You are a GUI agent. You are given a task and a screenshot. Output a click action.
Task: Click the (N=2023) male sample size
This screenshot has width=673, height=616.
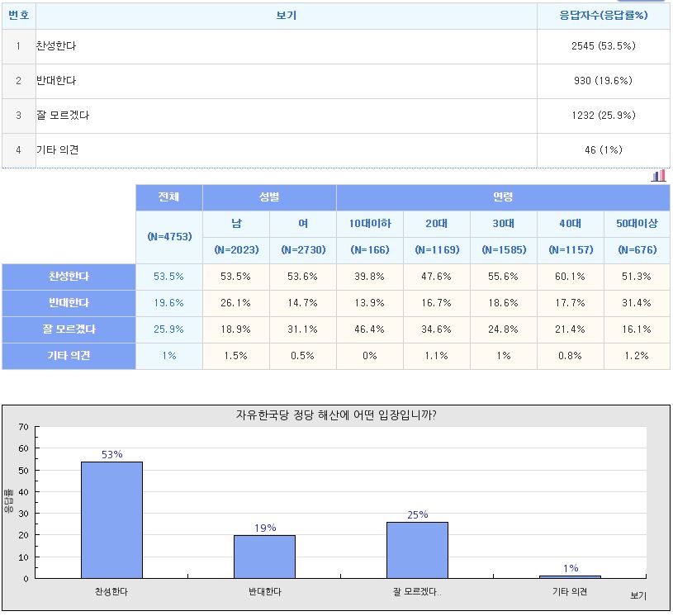[x=236, y=250]
